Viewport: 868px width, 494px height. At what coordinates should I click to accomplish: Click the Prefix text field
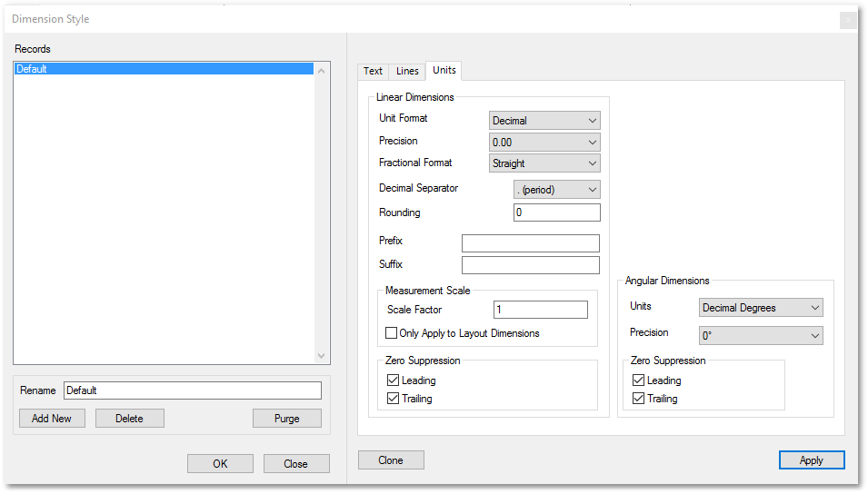(x=530, y=242)
